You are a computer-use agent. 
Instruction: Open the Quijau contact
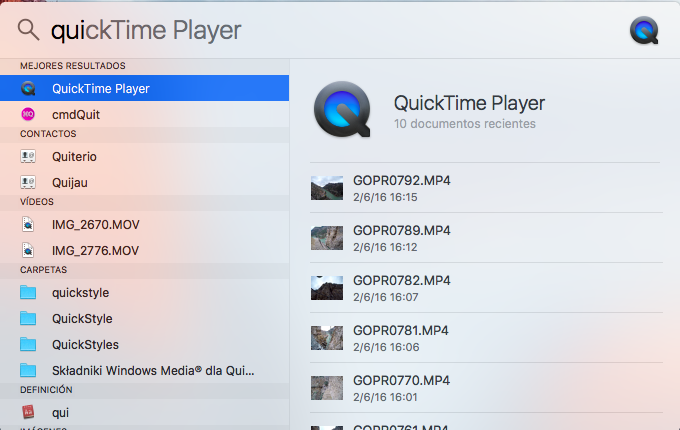144,182
